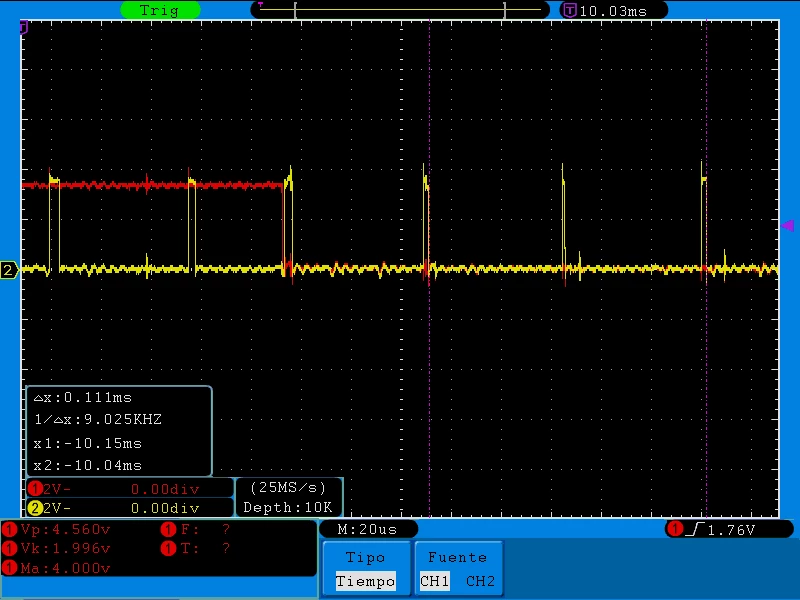Click the first purple vertical cursor line
800x600 pixels.
[x=430, y=269]
